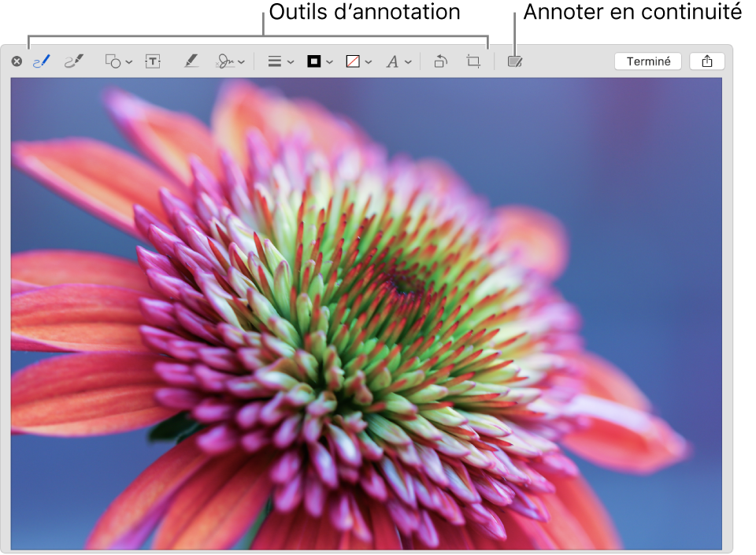756x555 pixels.
Task: Expand the Border Color dropdown arrow
Action: [x=329, y=62]
